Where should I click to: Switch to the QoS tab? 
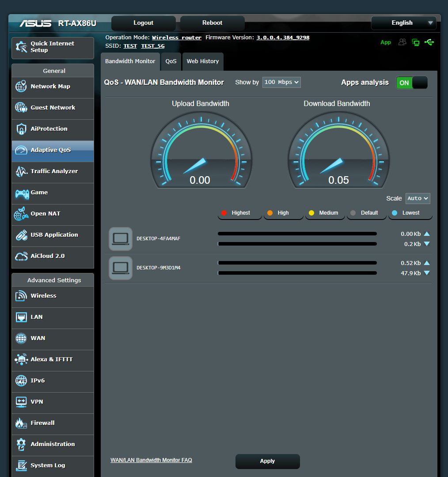tap(171, 61)
